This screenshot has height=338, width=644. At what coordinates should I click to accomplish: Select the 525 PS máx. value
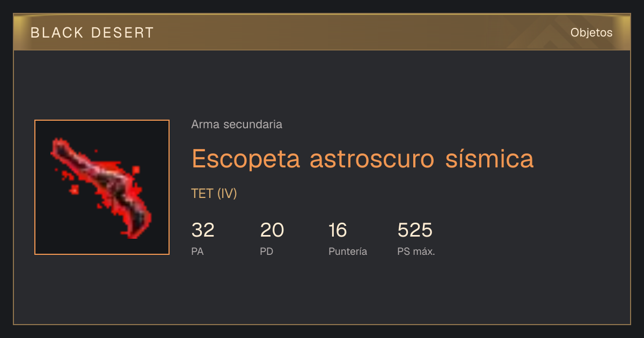[415, 230]
